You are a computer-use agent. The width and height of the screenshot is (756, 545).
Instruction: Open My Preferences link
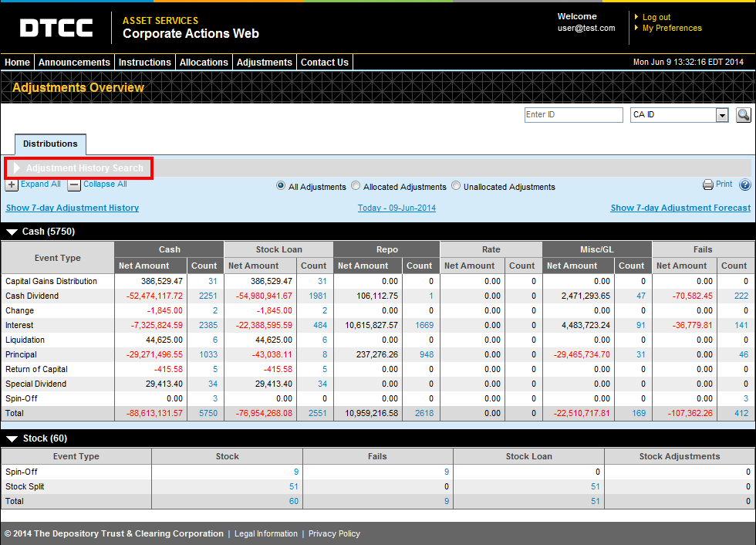(x=672, y=28)
